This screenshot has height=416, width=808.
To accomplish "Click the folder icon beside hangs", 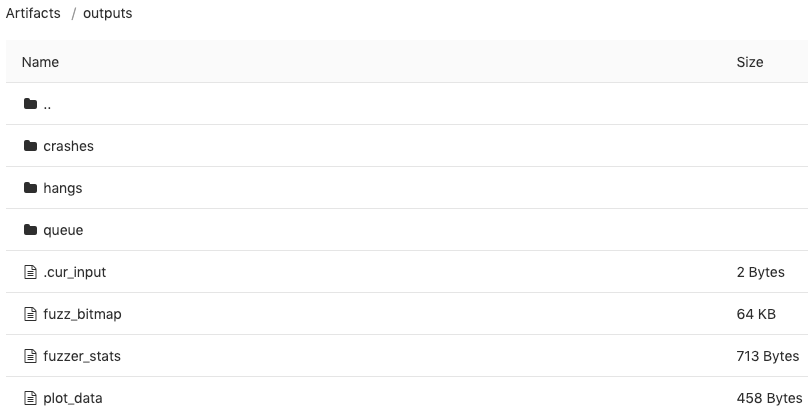I will [30, 188].
